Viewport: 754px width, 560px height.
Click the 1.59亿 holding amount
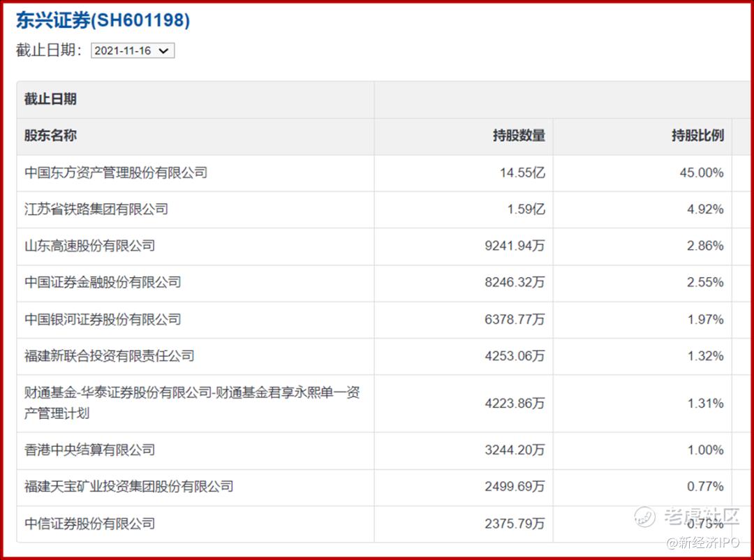tap(526, 209)
